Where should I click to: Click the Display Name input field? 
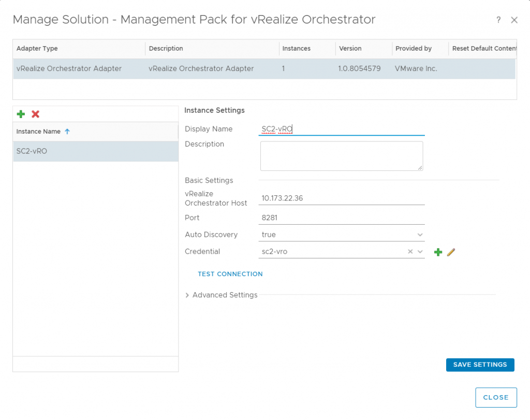pyautogui.click(x=342, y=129)
